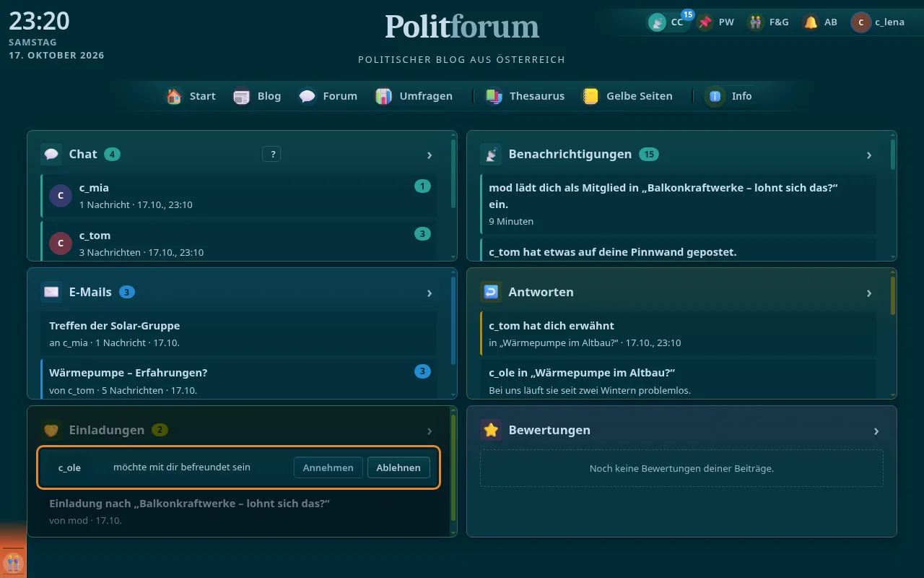This screenshot has height=578, width=924.
Task: Open the Gelbe Seiten notepad icon
Action: pos(591,96)
